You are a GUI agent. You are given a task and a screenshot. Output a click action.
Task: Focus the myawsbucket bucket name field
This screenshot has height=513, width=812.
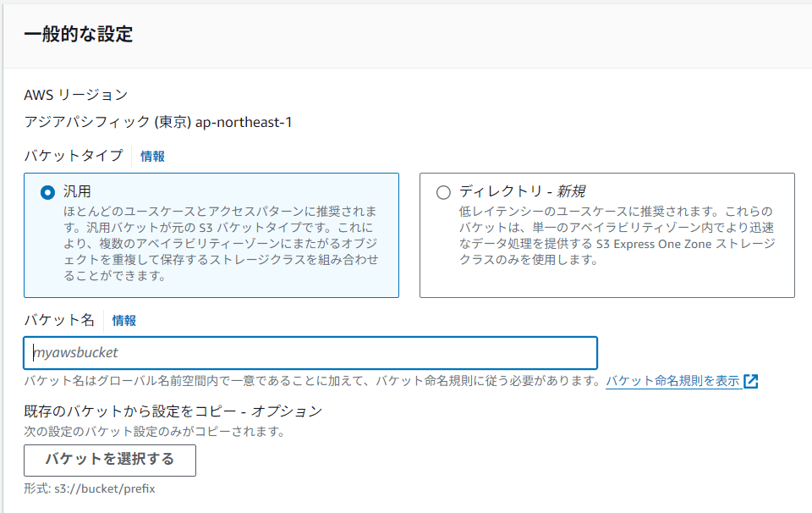click(x=310, y=353)
